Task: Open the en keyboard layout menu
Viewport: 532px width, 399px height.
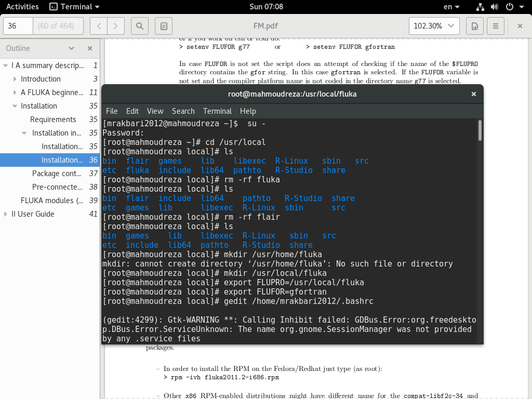Action: 451,7
